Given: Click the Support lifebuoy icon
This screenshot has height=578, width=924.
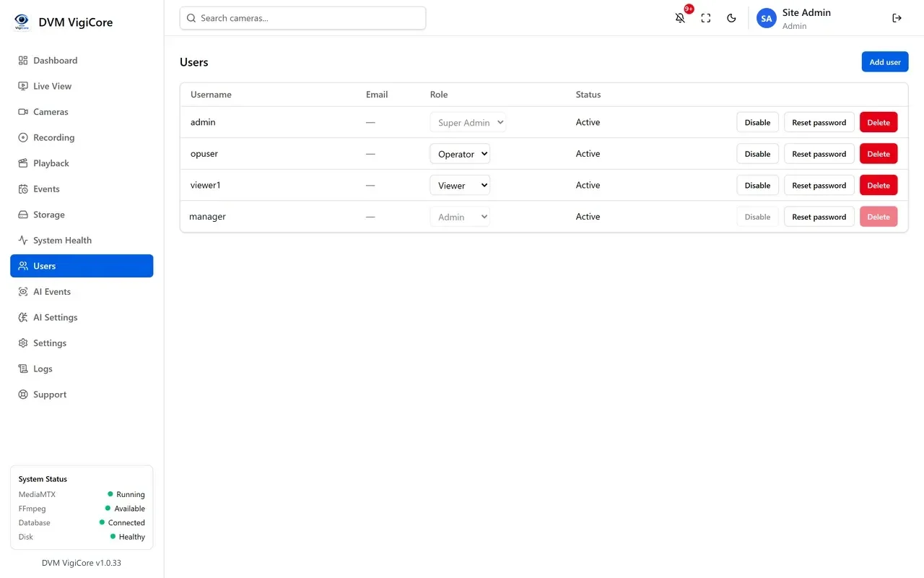Looking at the screenshot, I should tap(23, 394).
